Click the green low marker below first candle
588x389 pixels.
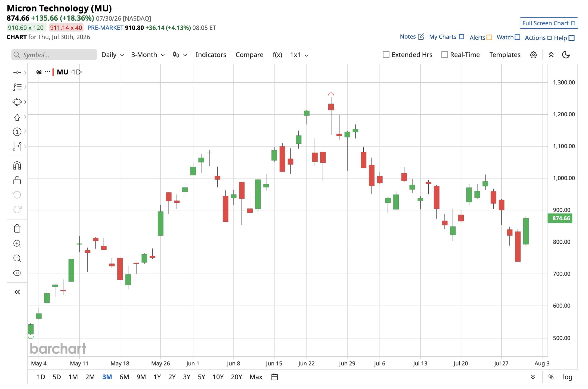[x=31, y=337]
